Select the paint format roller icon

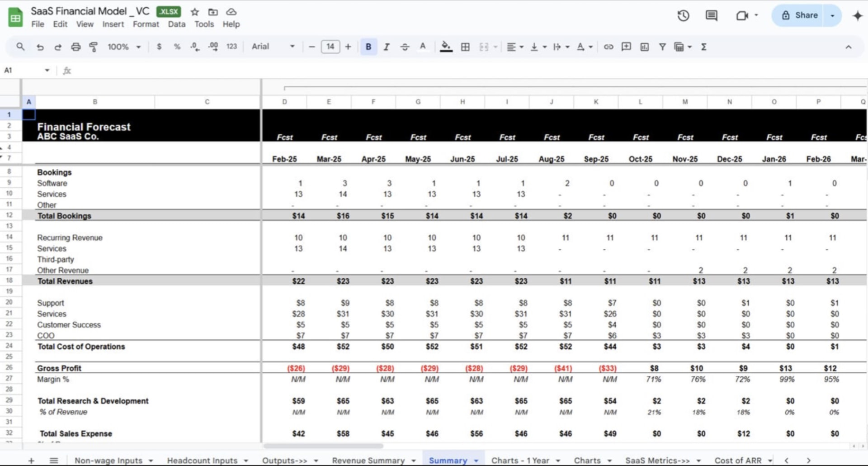(x=94, y=47)
